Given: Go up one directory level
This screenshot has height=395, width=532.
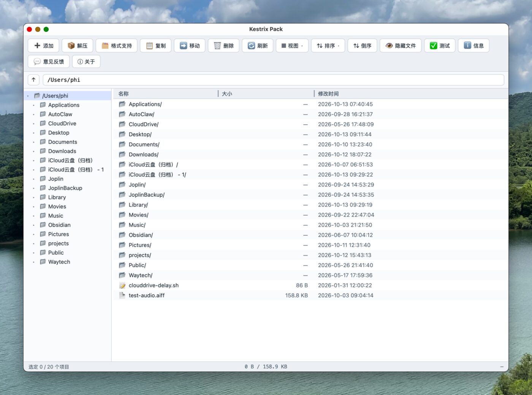Looking at the screenshot, I should (33, 80).
